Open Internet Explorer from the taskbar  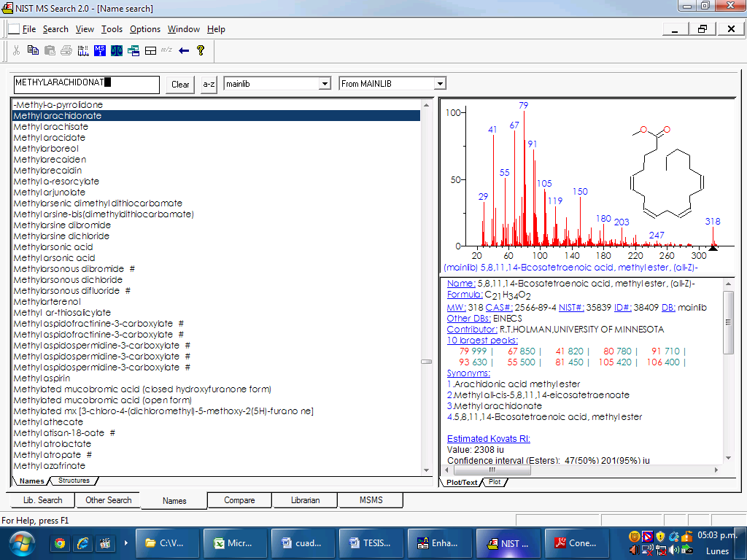pyautogui.click(x=82, y=542)
